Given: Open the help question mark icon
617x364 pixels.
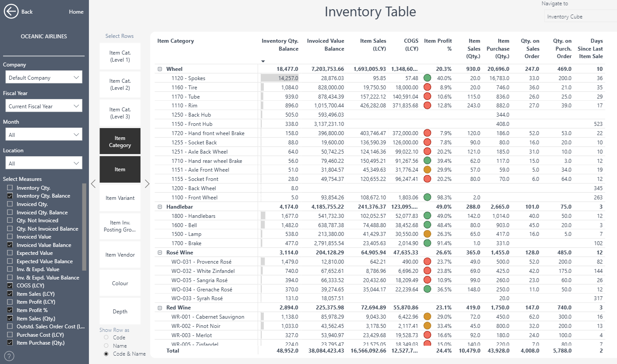Looking at the screenshot, I should point(8,356).
